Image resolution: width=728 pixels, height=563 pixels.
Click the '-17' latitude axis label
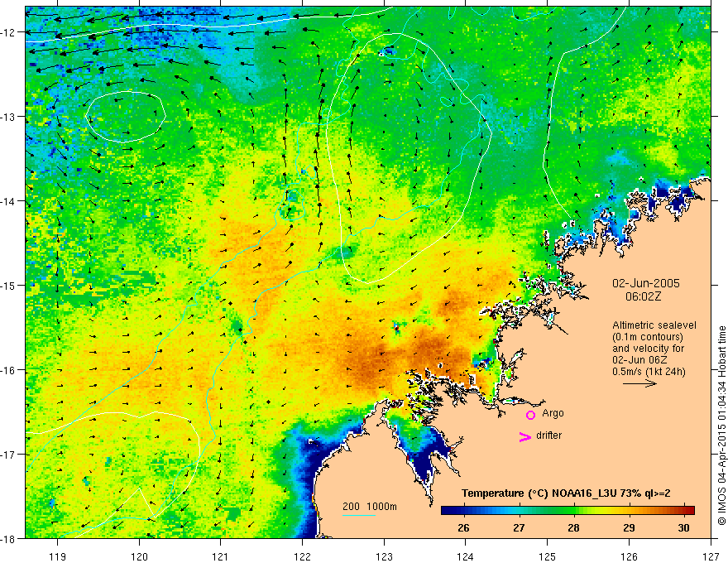click(x=9, y=454)
